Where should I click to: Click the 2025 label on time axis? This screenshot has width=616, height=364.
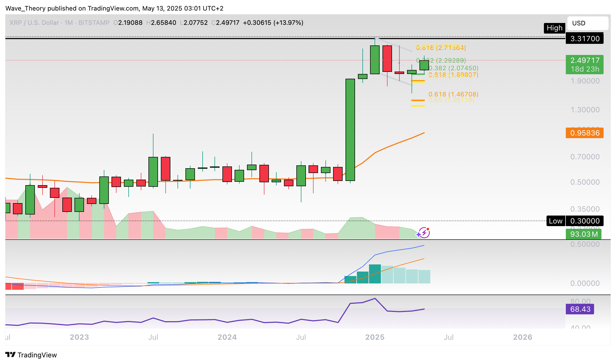[375, 337]
